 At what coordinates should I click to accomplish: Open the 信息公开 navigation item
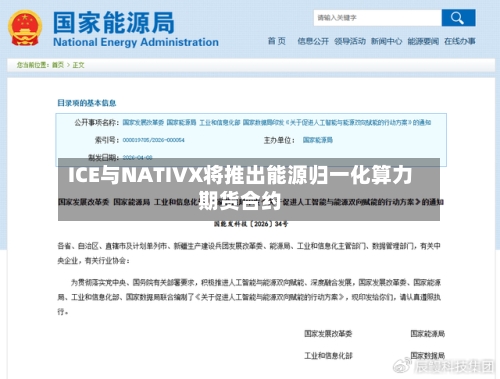313,41
